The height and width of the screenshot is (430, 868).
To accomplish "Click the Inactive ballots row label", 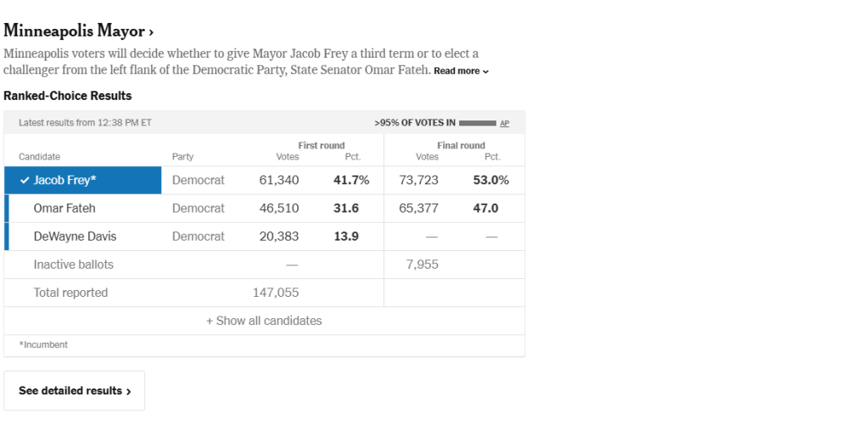I will [x=73, y=265].
